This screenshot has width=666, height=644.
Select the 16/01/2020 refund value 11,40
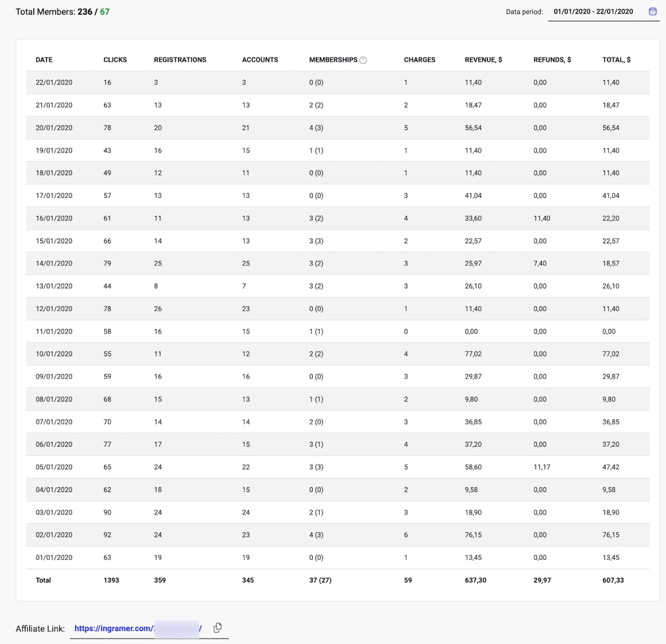pyautogui.click(x=542, y=218)
